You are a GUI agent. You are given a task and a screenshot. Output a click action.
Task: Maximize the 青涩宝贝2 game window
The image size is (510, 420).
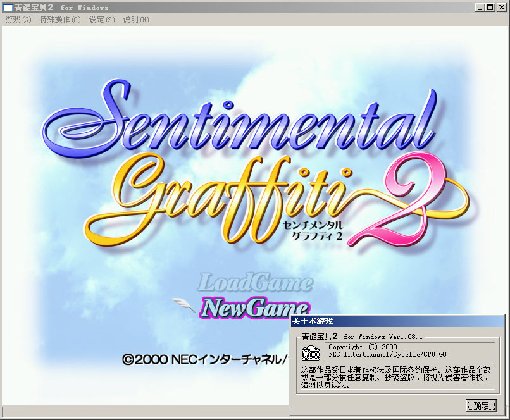[490, 7]
